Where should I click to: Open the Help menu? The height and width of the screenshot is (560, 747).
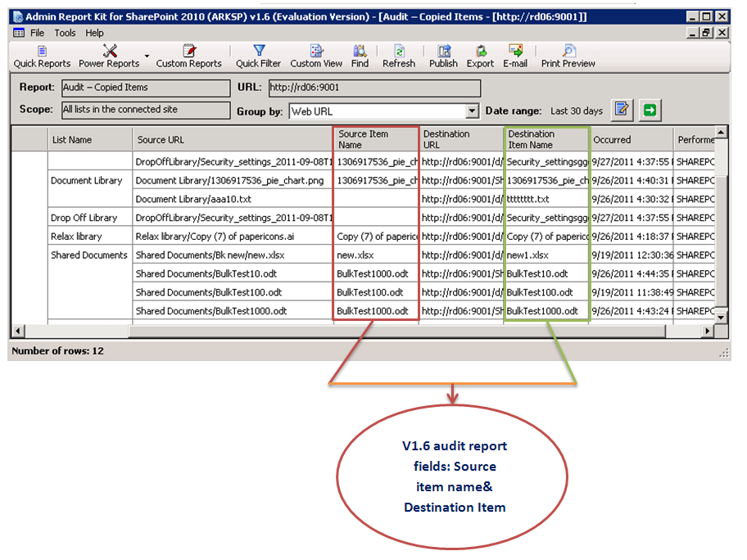(x=94, y=33)
